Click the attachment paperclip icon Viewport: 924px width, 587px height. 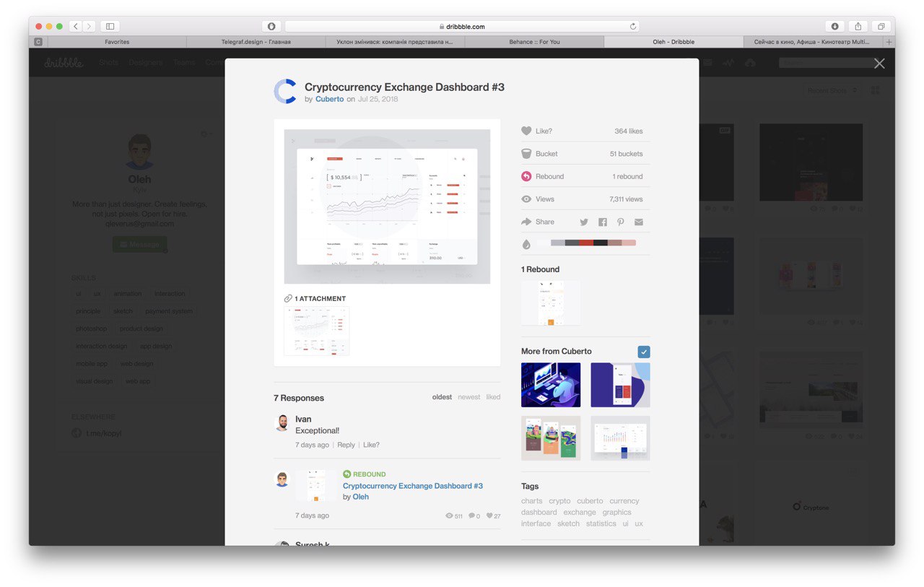(x=288, y=298)
